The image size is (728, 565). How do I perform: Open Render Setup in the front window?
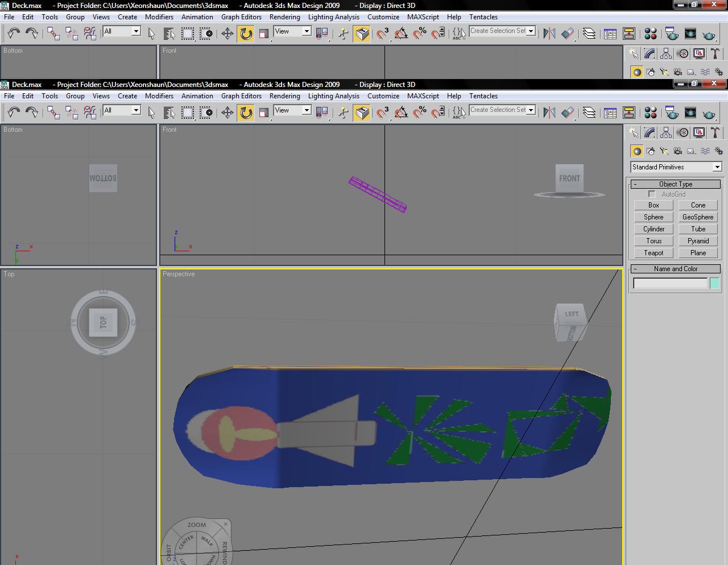click(x=672, y=113)
